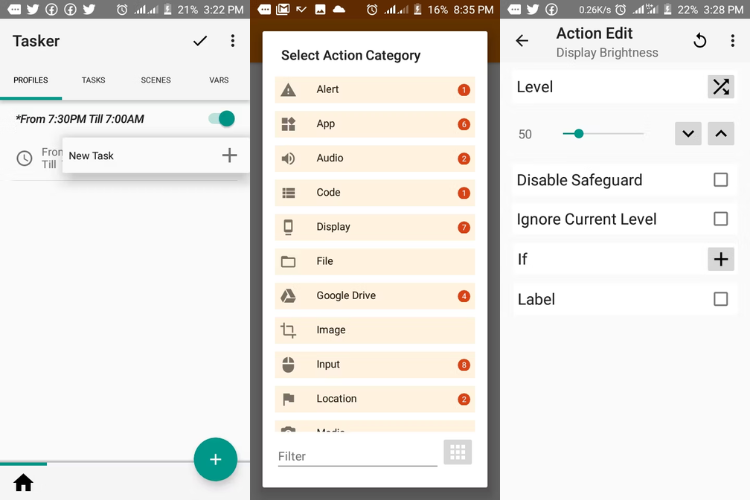Viewport: 750px width, 500px height.
Task: Switch to the PROFILES tab
Action: coord(31,80)
